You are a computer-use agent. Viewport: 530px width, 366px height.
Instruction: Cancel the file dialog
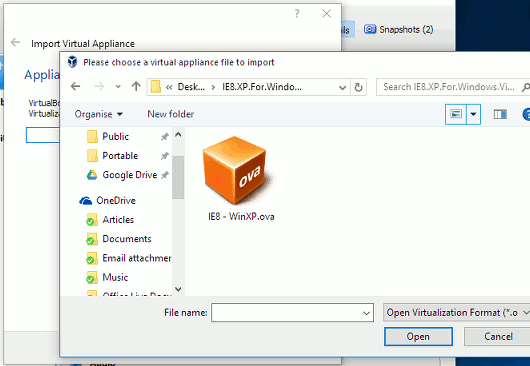pos(498,337)
